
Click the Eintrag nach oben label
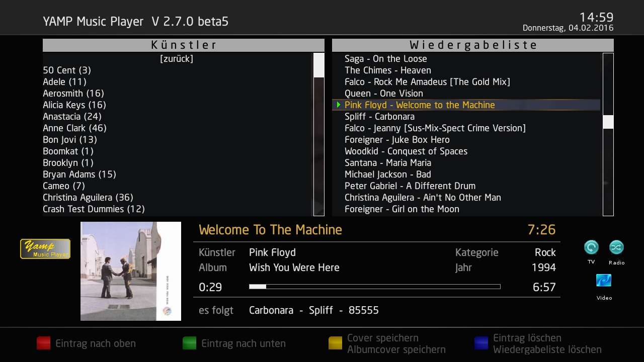96,344
